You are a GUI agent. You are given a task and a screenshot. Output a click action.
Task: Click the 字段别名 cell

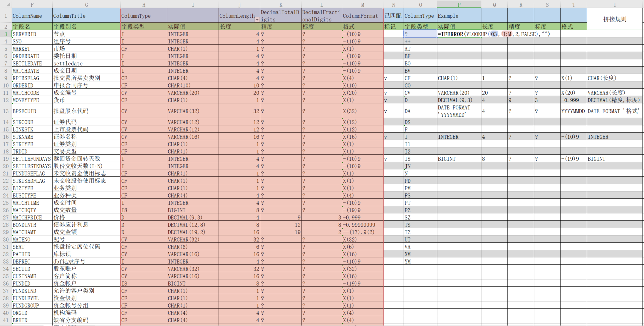point(86,26)
